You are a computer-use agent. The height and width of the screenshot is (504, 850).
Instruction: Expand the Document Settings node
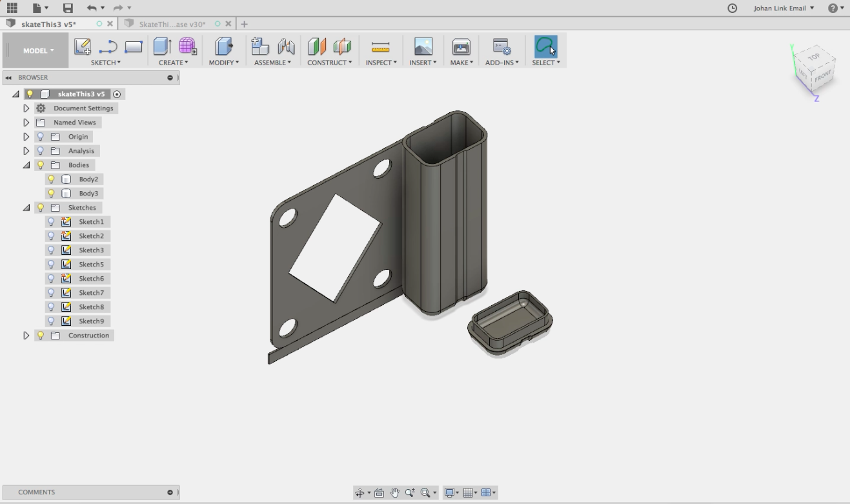tap(26, 108)
